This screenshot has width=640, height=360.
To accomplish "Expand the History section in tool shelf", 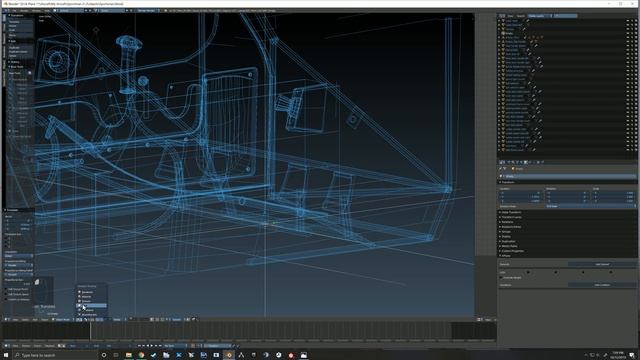I will (x=14, y=62).
